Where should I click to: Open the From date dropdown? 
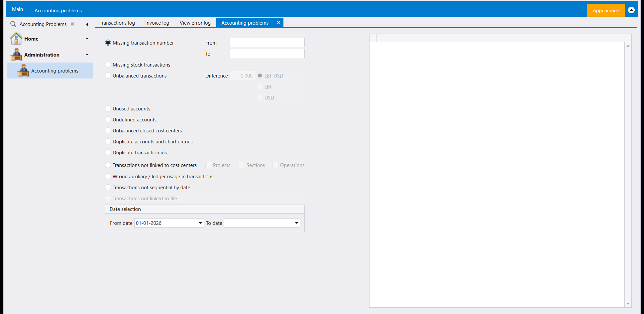coord(200,223)
